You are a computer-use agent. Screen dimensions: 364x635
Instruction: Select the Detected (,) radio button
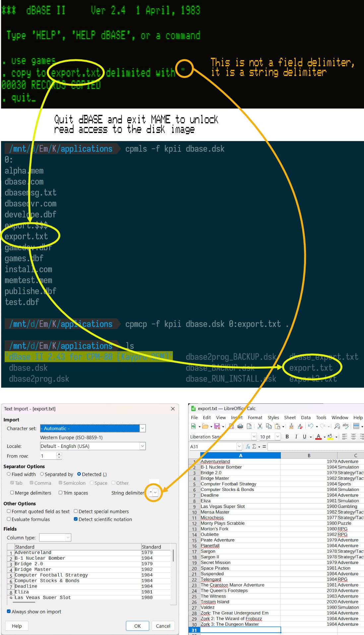(79, 474)
